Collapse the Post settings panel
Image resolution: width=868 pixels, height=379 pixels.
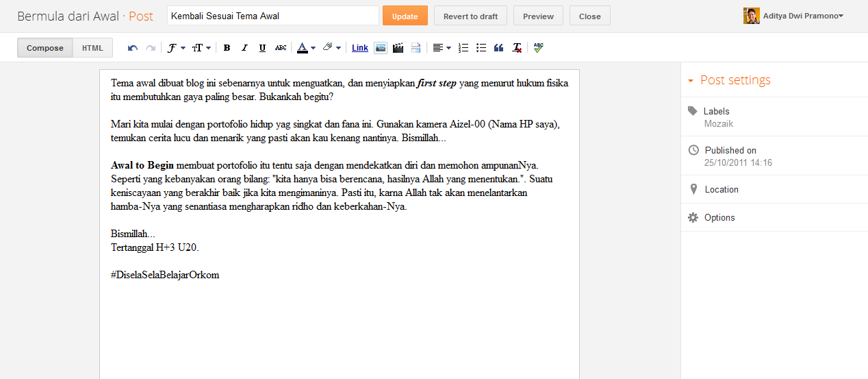(x=729, y=80)
